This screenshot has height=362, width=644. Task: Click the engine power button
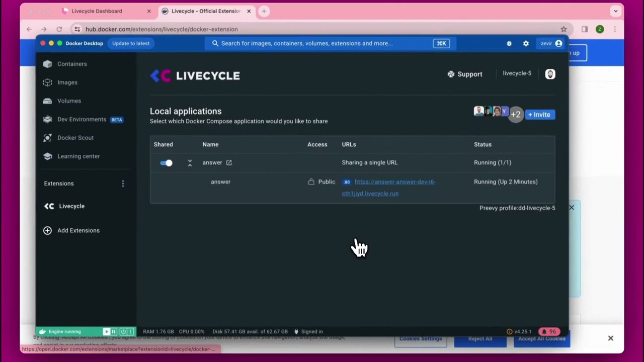[123, 331]
